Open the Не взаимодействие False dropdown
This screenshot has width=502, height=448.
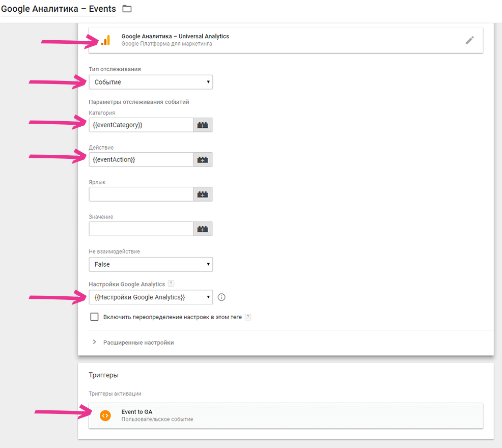click(x=151, y=264)
